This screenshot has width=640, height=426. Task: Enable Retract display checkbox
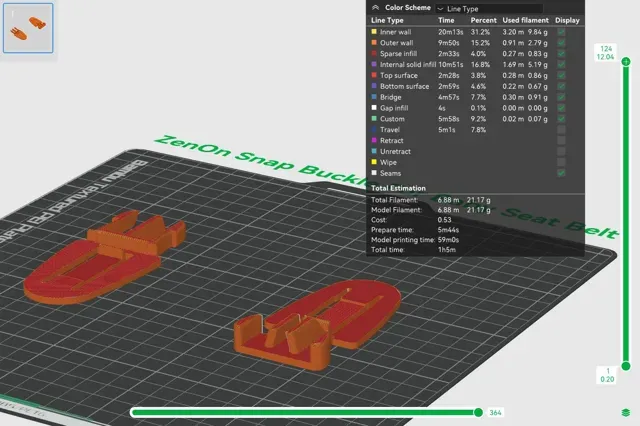561,140
